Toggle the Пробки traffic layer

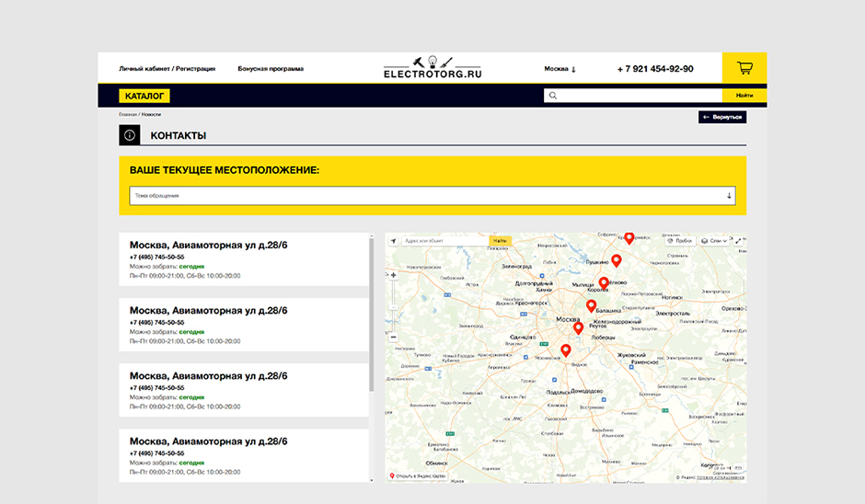coord(678,241)
